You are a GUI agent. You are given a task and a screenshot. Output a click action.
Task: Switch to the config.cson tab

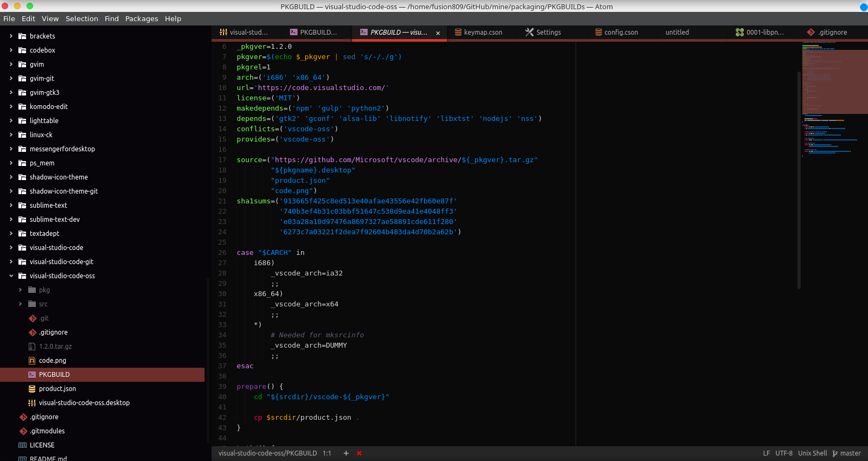(622, 33)
